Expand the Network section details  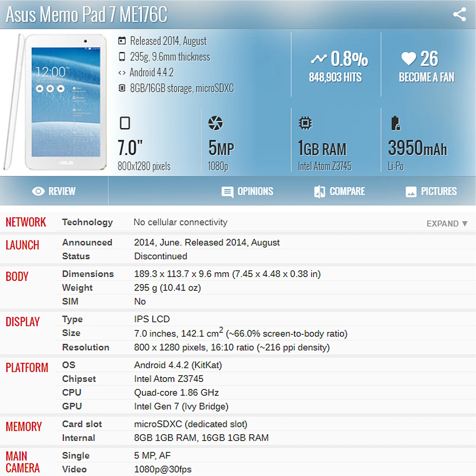(447, 224)
